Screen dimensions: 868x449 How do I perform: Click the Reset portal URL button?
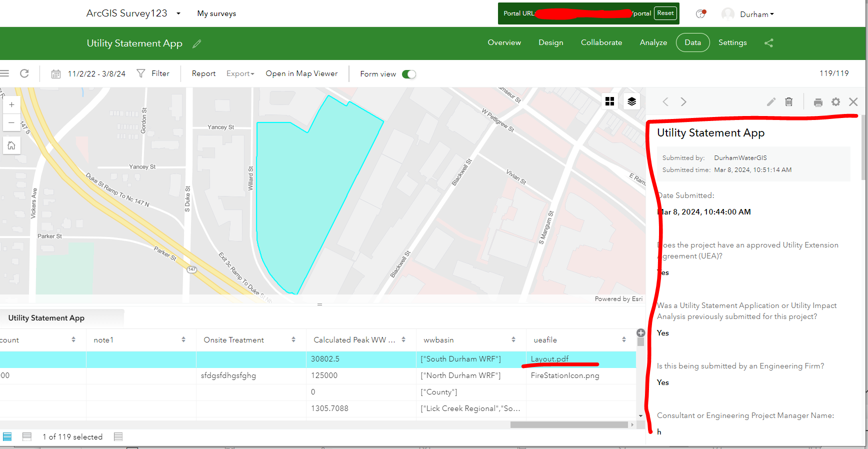(x=665, y=13)
